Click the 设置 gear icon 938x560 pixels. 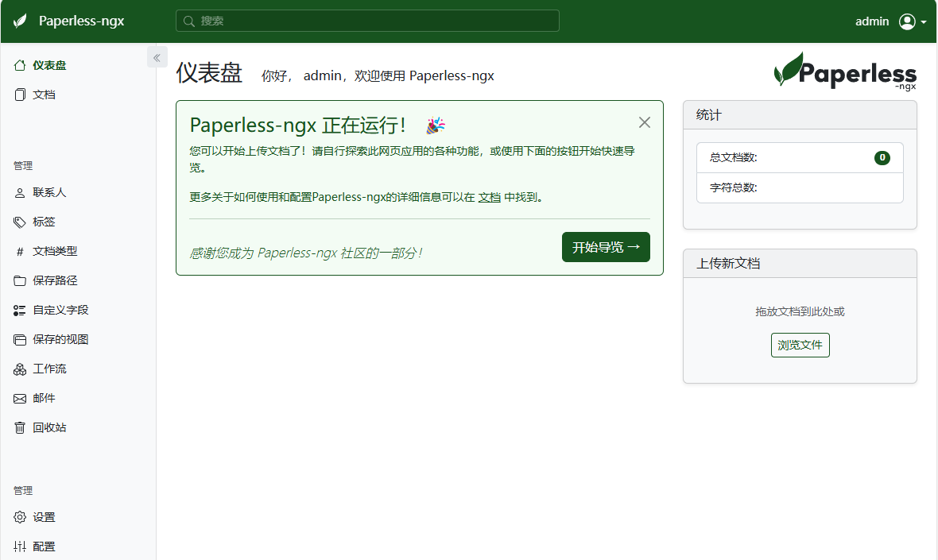(x=20, y=517)
